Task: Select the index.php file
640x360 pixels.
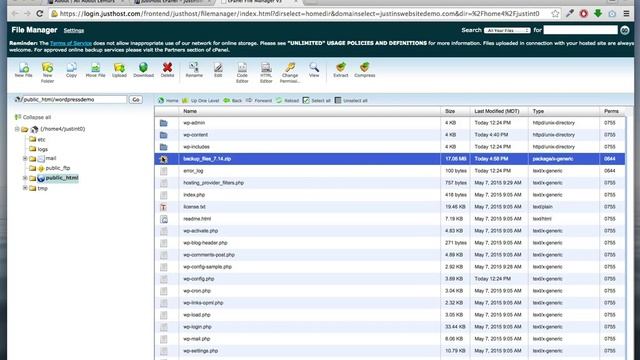Action: click(x=390, y=195)
